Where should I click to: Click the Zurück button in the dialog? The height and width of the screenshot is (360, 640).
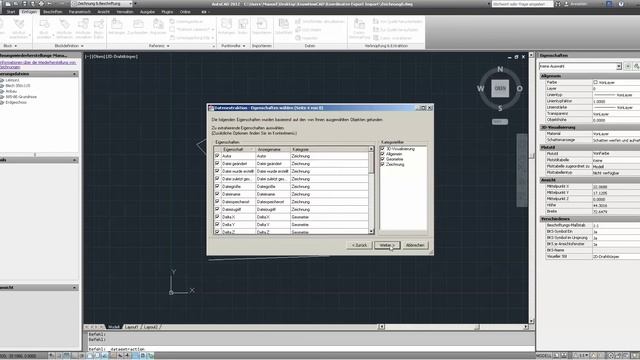359,245
